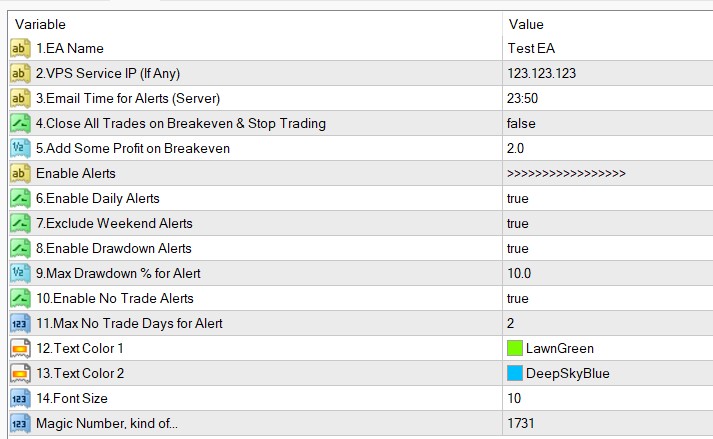Screen dimensions: 713x439
Task: Click the boolean icon next to 6.Enable Daily Alerts
Action: coord(20,198)
